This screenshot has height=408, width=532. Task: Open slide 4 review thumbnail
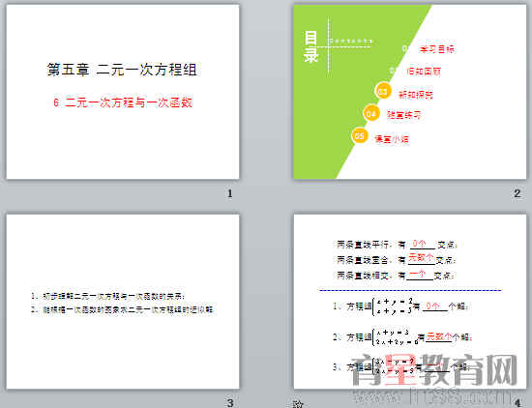[410, 302]
